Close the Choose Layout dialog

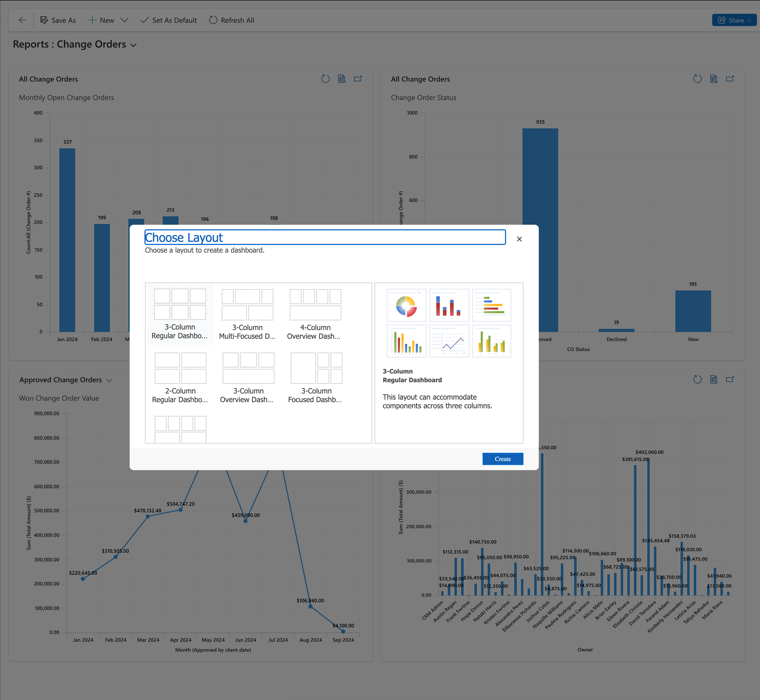coord(519,239)
